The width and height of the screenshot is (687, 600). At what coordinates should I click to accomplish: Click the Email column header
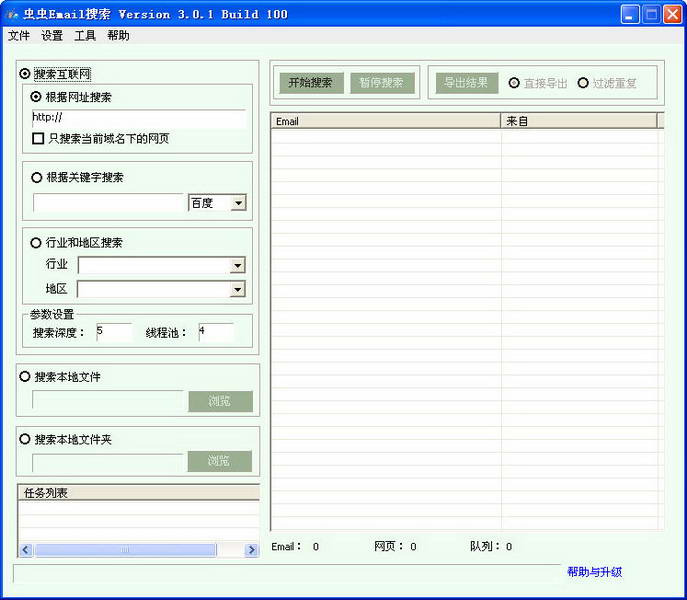[386, 121]
